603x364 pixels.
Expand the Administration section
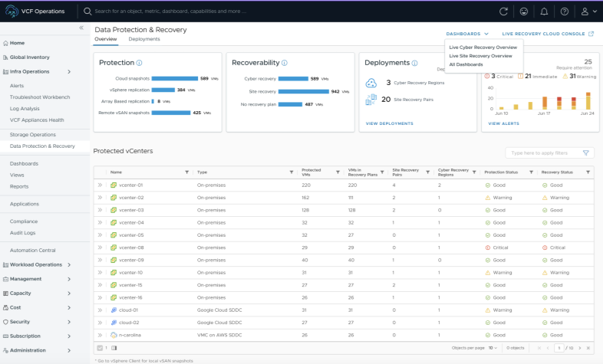pyautogui.click(x=69, y=350)
